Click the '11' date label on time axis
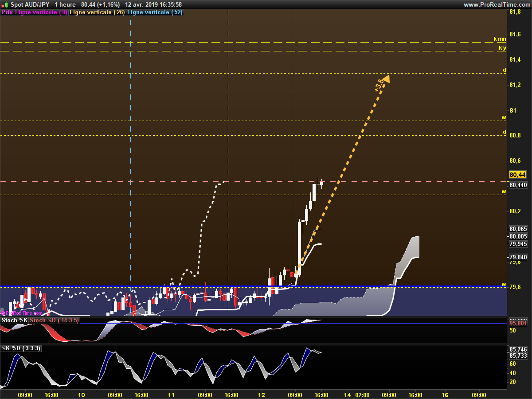The width and height of the screenshot is (532, 399). point(172,395)
